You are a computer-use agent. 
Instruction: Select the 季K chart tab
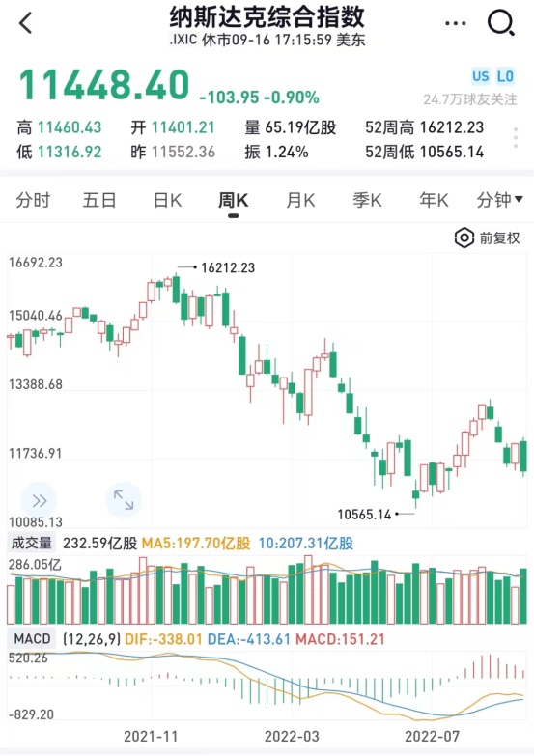click(x=367, y=200)
